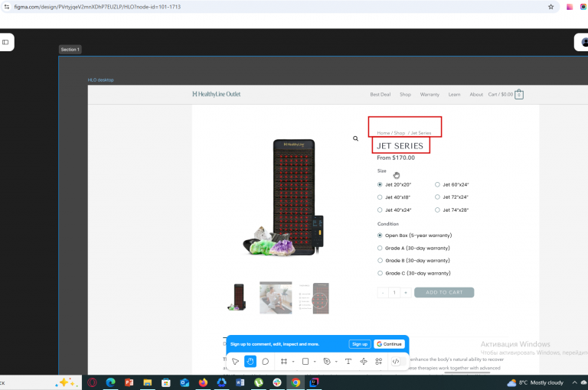588x390 pixels.
Task: Select size Jet 72"x24"
Action: (437, 197)
